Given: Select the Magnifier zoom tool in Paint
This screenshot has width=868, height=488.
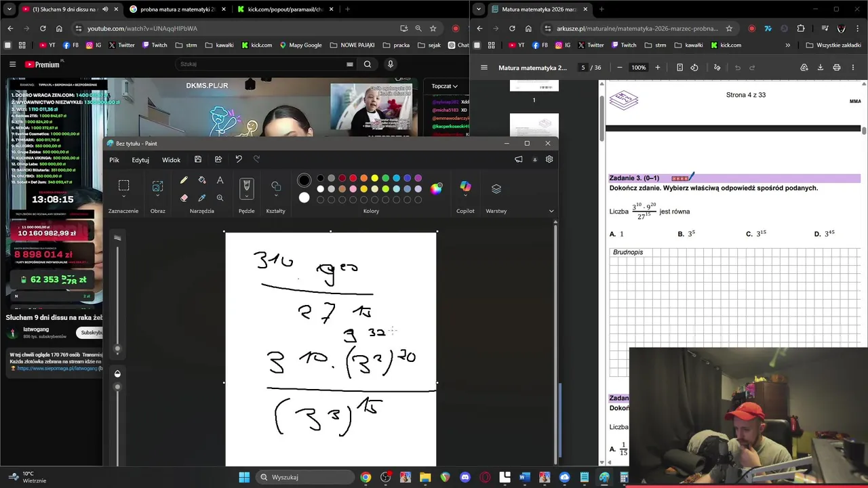Looking at the screenshot, I should tap(220, 198).
